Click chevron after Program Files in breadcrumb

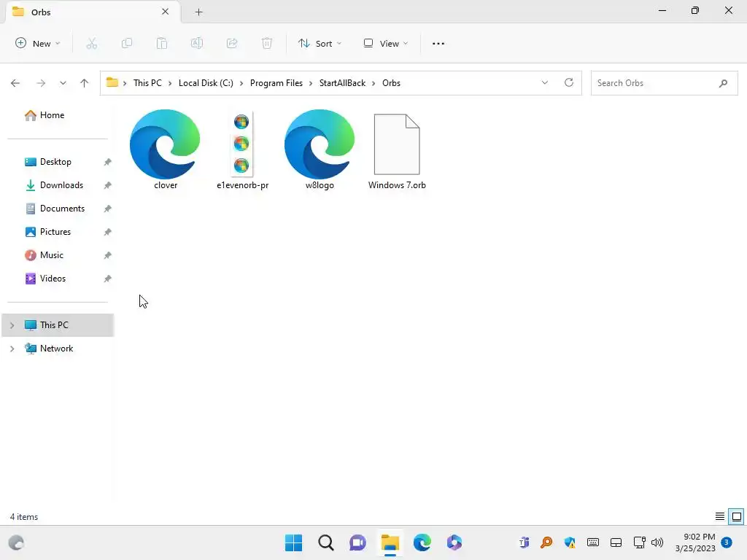tap(311, 83)
